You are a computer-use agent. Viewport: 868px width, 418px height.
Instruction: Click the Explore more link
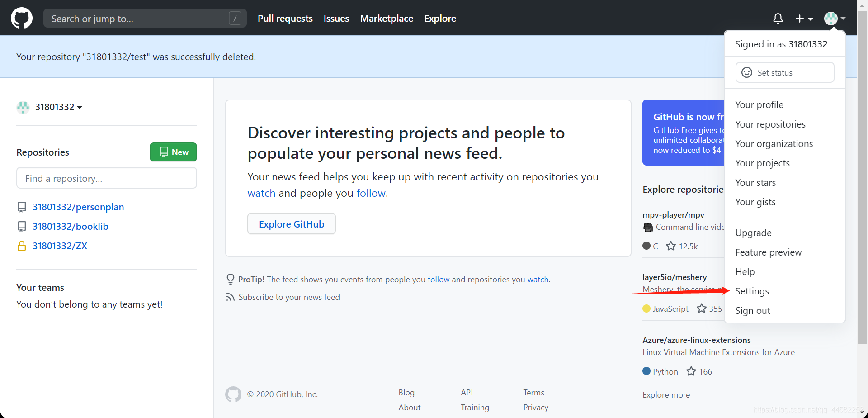[x=671, y=395]
